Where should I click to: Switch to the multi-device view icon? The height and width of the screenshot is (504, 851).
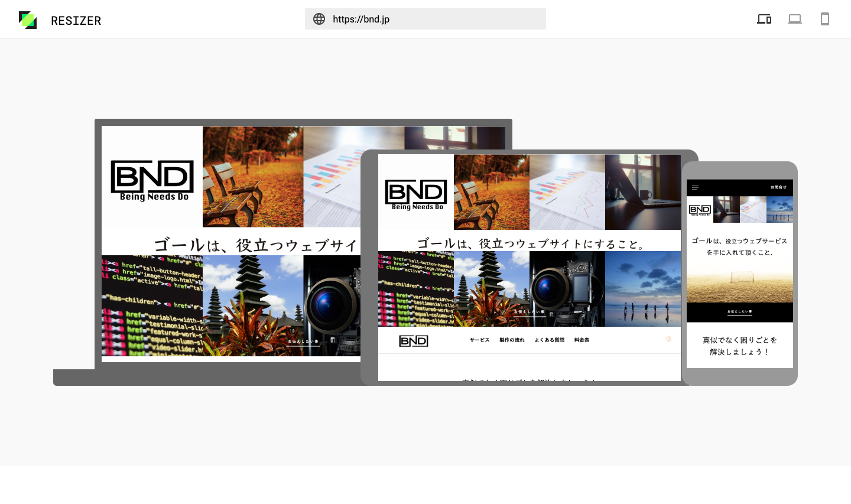pos(764,19)
